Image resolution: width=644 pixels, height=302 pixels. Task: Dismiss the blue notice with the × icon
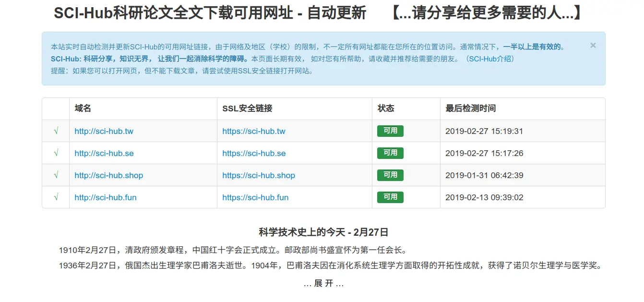click(x=593, y=45)
